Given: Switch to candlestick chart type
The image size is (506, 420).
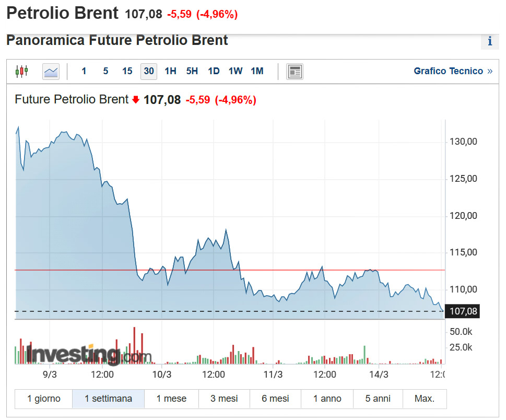Looking at the screenshot, I should click(x=21, y=71).
